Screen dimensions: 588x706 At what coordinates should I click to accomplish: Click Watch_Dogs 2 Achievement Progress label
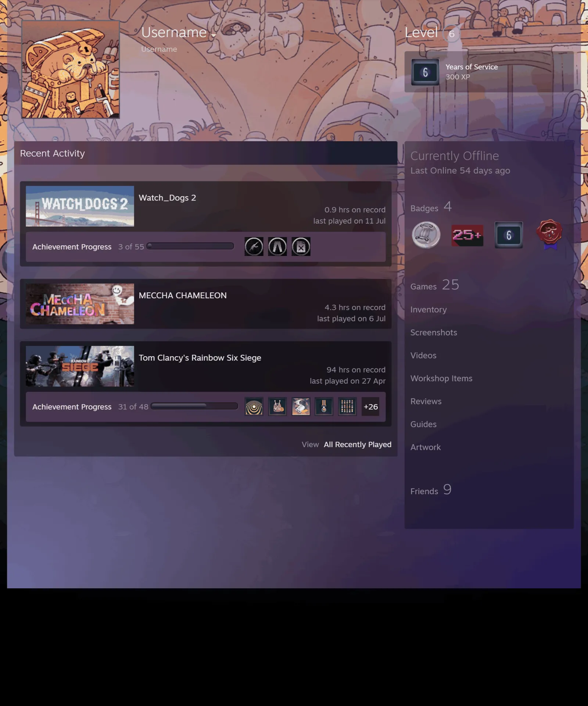coord(72,247)
